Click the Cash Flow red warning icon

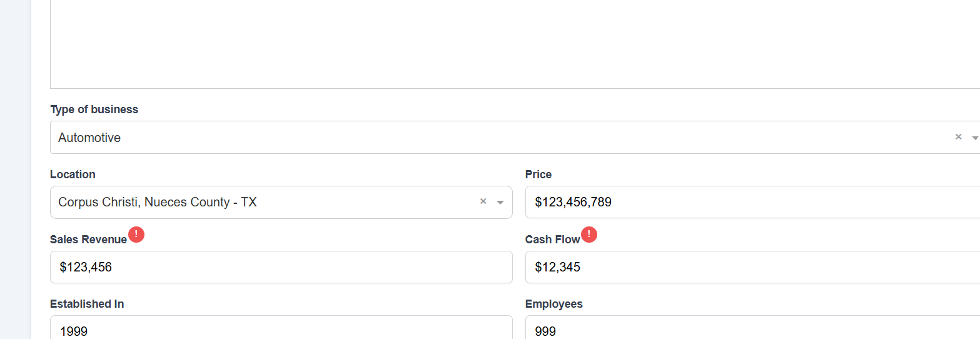[x=589, y=235]
